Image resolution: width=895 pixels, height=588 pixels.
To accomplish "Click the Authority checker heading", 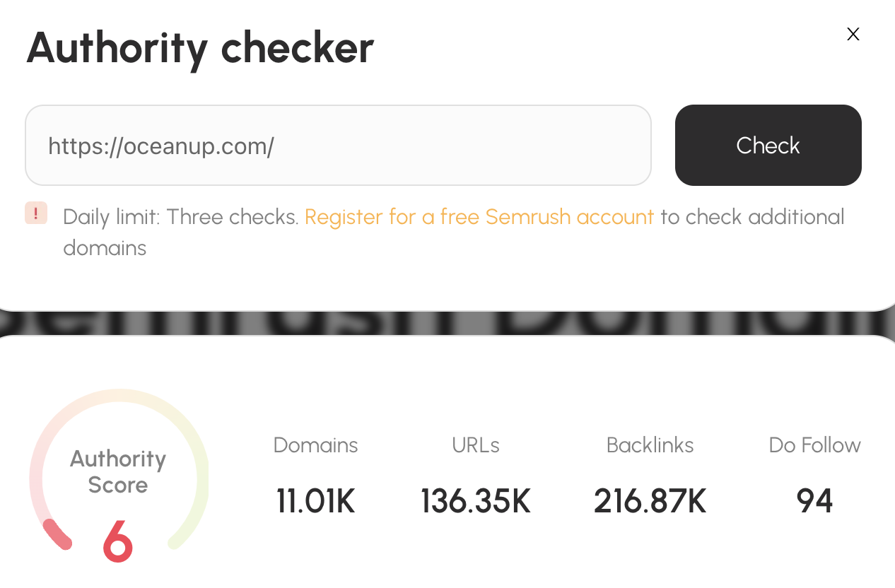I will tap(200, 48).
